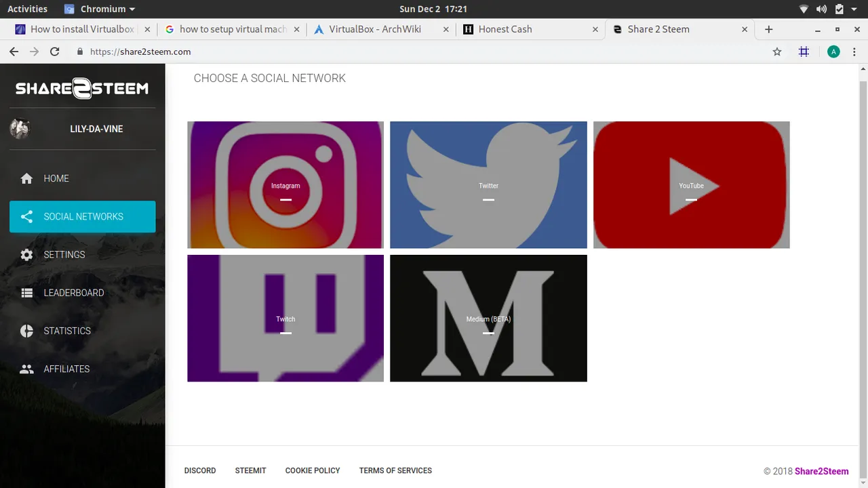Open the clock showing Sun Dec 2 17:21
Viewport: 868px width, 488px height.
pos(433,9)
